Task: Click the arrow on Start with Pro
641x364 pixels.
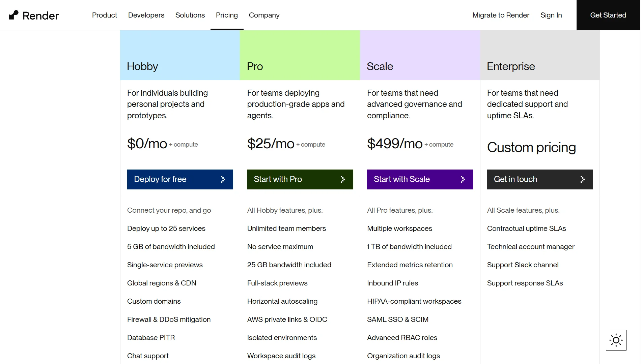Action: pos(343,179)
